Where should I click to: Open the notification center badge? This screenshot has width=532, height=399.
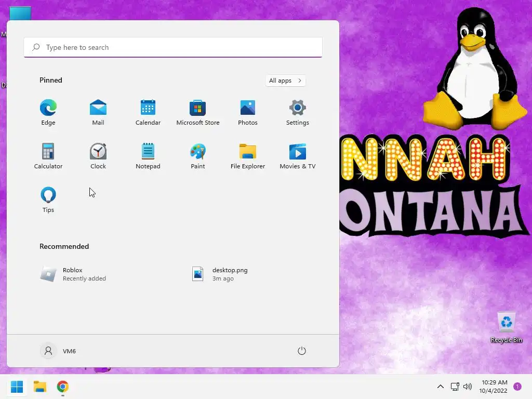(517, 387)
